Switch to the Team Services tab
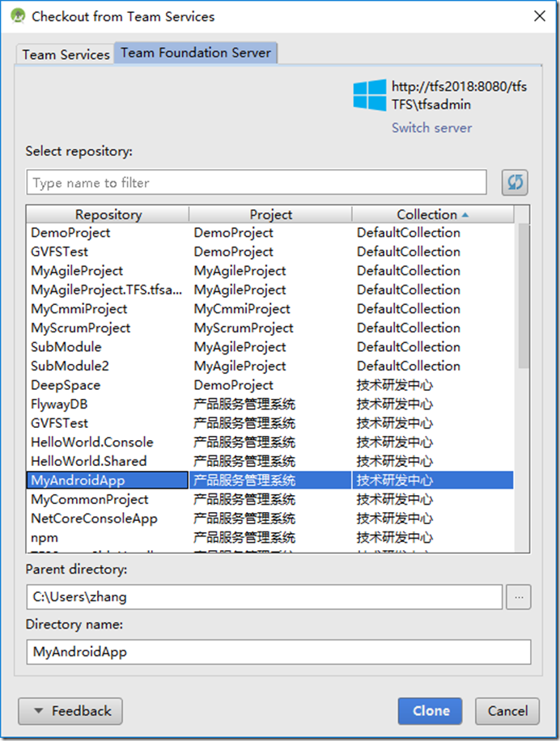Screen dimensions: 560x741 click(x=66, y=54)
